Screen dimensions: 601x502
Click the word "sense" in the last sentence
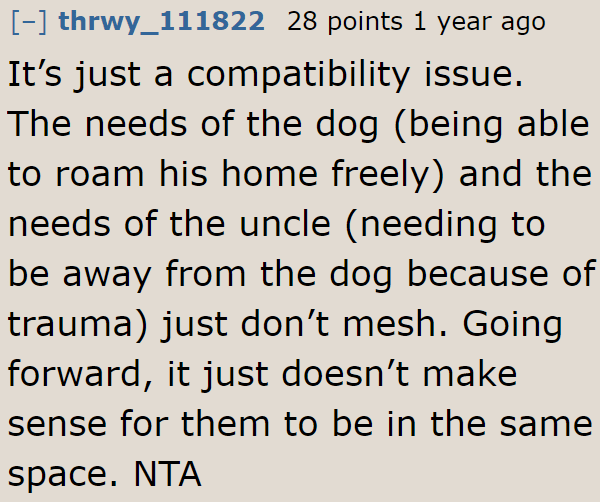click(57, 425)
